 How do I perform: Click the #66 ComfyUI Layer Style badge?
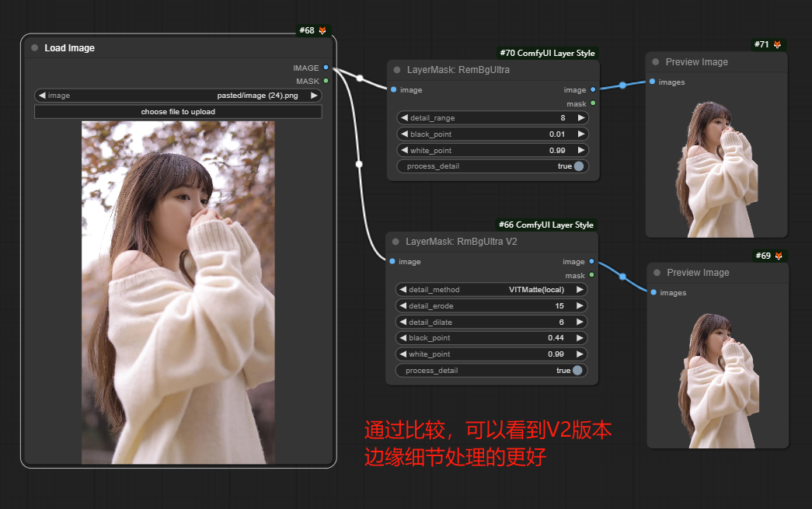545,225
